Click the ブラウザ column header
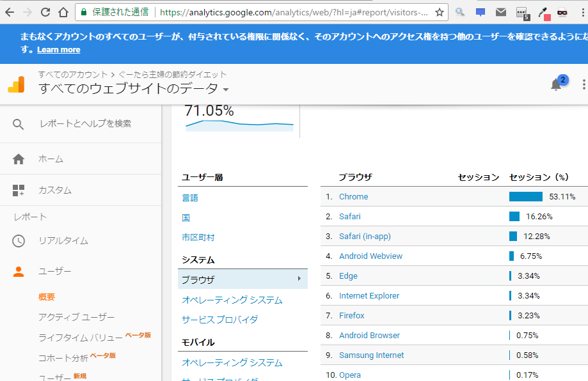Screen dimensions: 588x381 coord(355,177)
